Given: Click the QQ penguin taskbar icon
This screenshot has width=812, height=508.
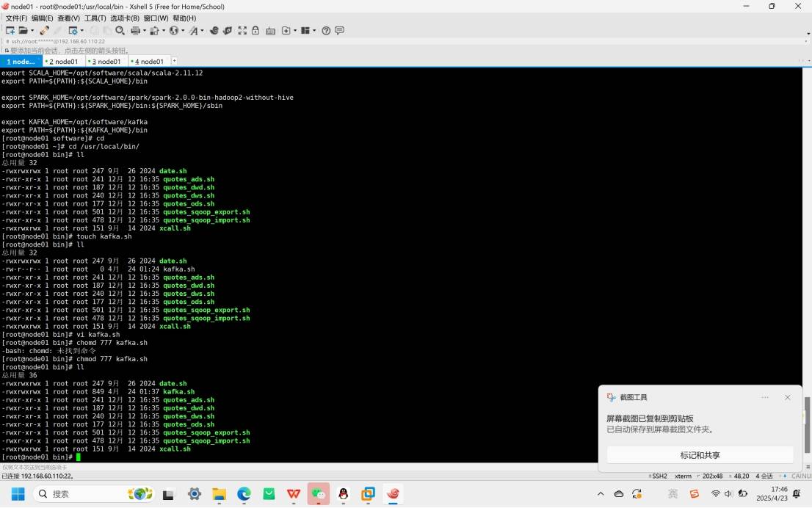Looking at the screenshot, I should tap(344, 494).
